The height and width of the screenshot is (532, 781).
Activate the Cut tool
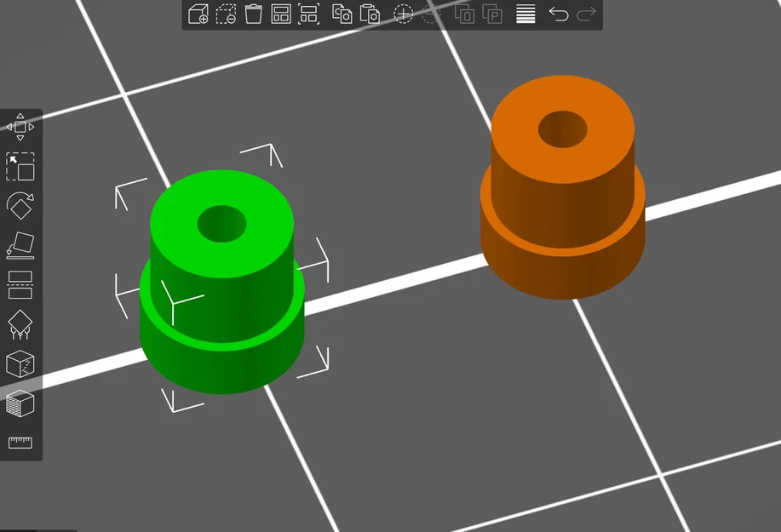click(x=20, y=284)
